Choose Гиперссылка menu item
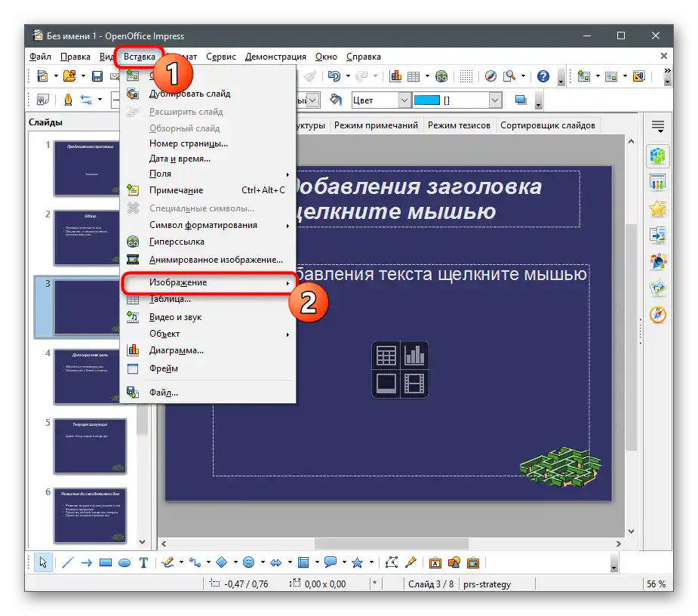698x616 pixels. point(208,242)
